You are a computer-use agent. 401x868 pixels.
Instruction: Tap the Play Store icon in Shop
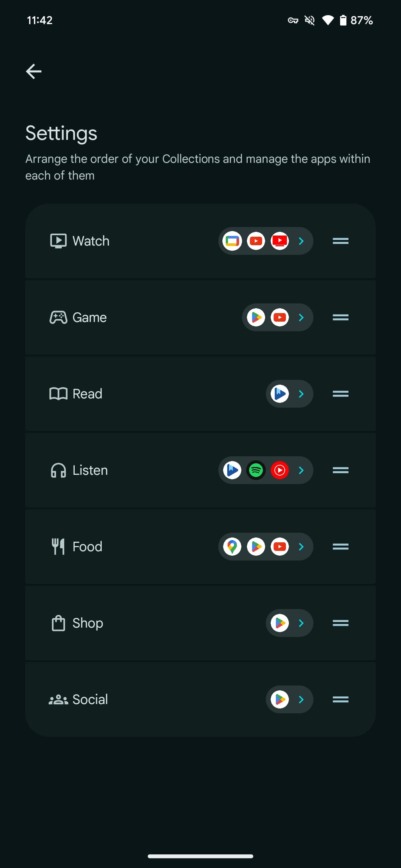(280, 623)
